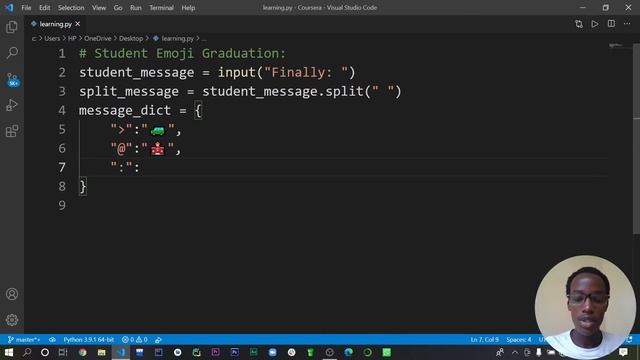
Task: Open the Edit menu
Action: 44,8
